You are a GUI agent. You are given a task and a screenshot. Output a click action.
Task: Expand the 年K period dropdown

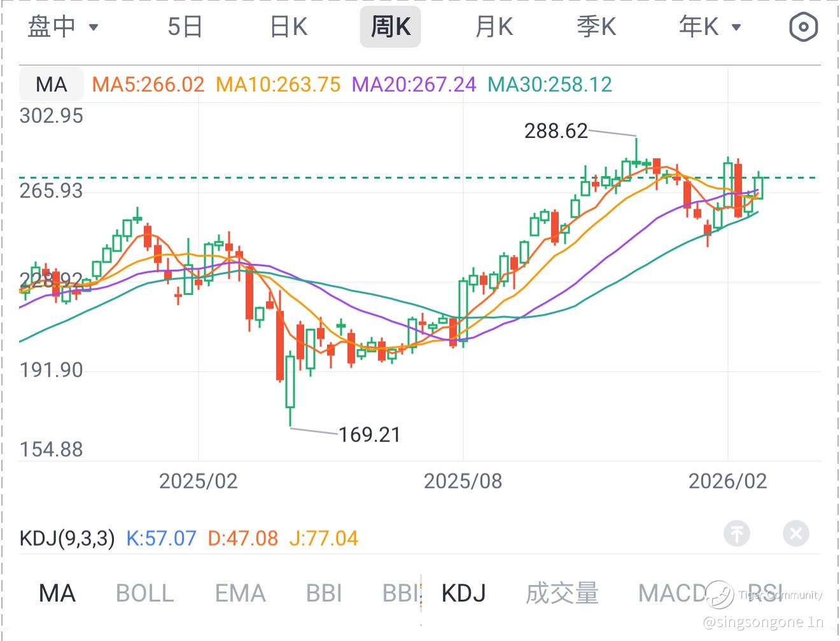tap(710, 27)
